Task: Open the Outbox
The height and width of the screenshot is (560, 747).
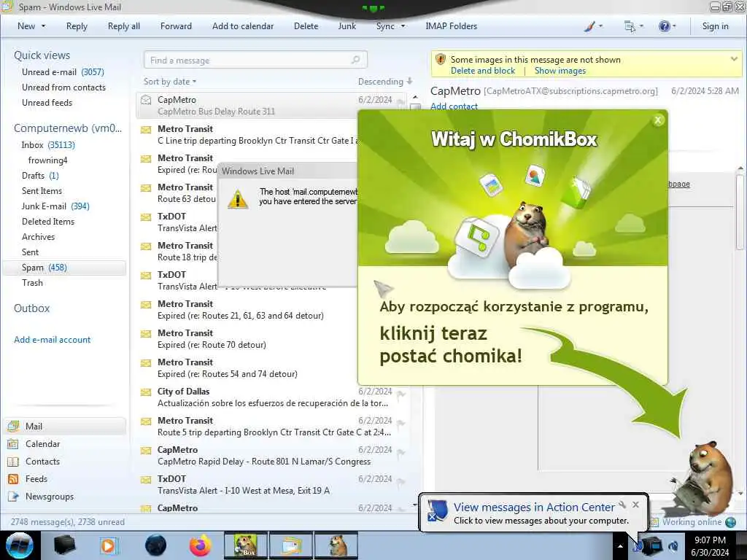Action: tap(32, 308)
